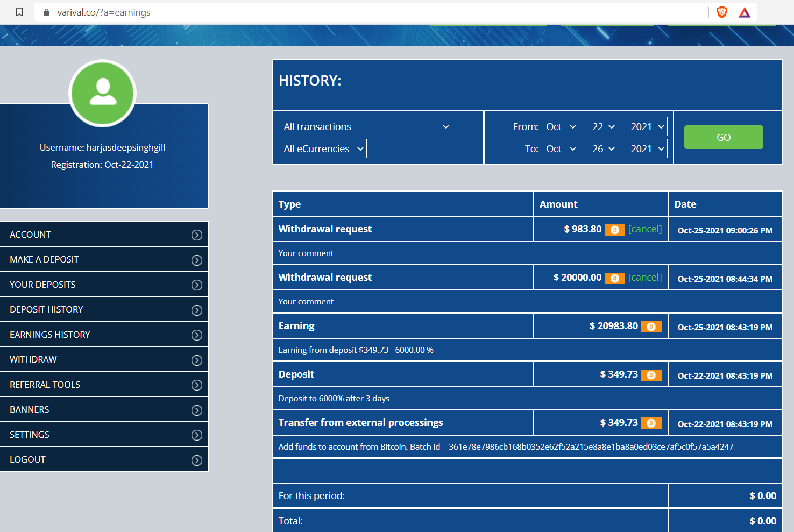This screenshot has height=532, width=794.
Task: Go to MAKE A DEPOSIT page
Action: 44,259
